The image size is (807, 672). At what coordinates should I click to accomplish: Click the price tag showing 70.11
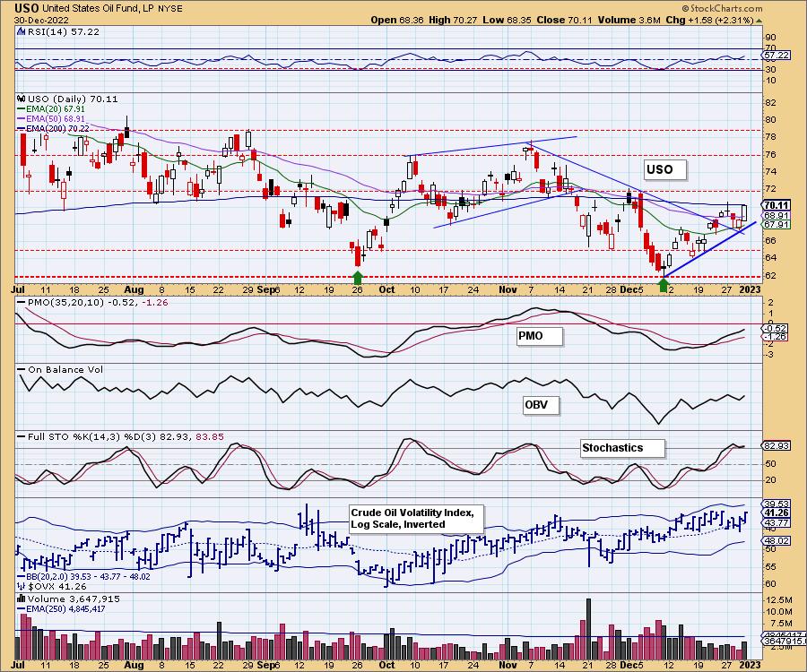777,205
